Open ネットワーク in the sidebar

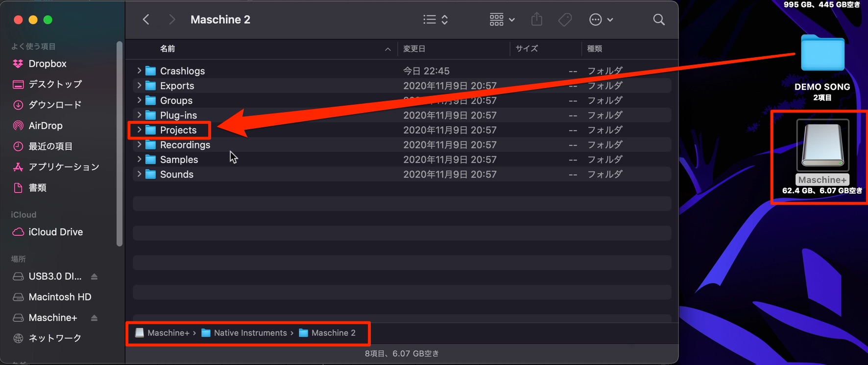pyautogui.click(x=47, y=338)
